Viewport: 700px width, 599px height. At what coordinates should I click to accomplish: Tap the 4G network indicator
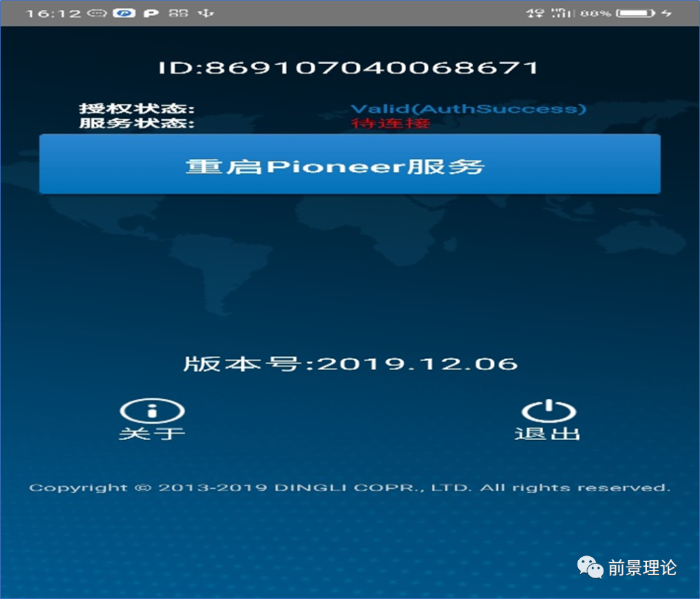(535, 13)
